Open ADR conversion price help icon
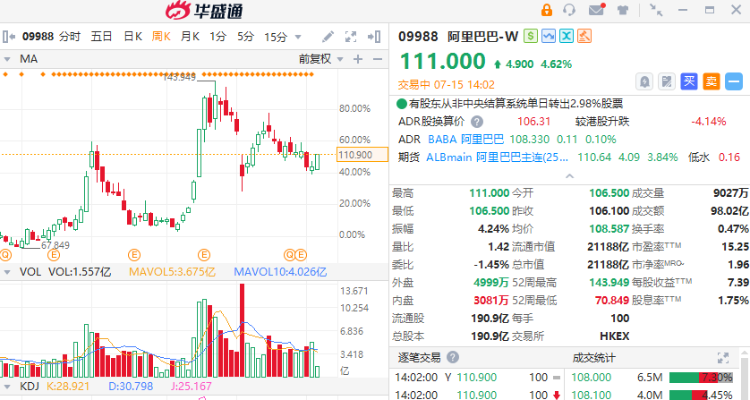The width and height of the screenshot is (750, 400). click(477, 122)
